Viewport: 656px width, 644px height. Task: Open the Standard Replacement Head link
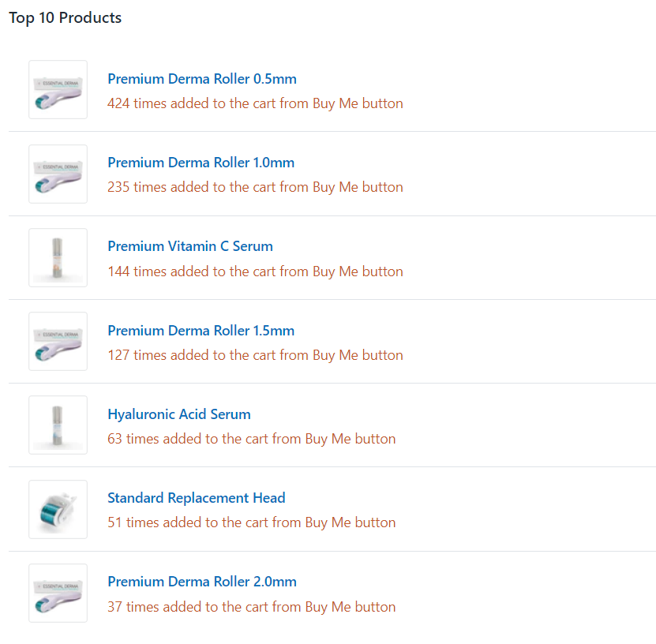[x=197, y=498]
